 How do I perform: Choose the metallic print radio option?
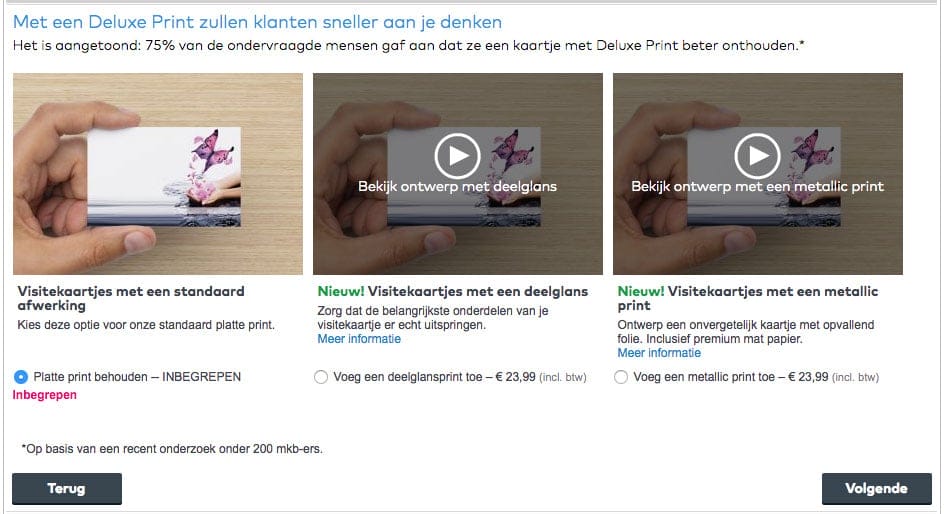pyautogui.click(x=621, y=377)
